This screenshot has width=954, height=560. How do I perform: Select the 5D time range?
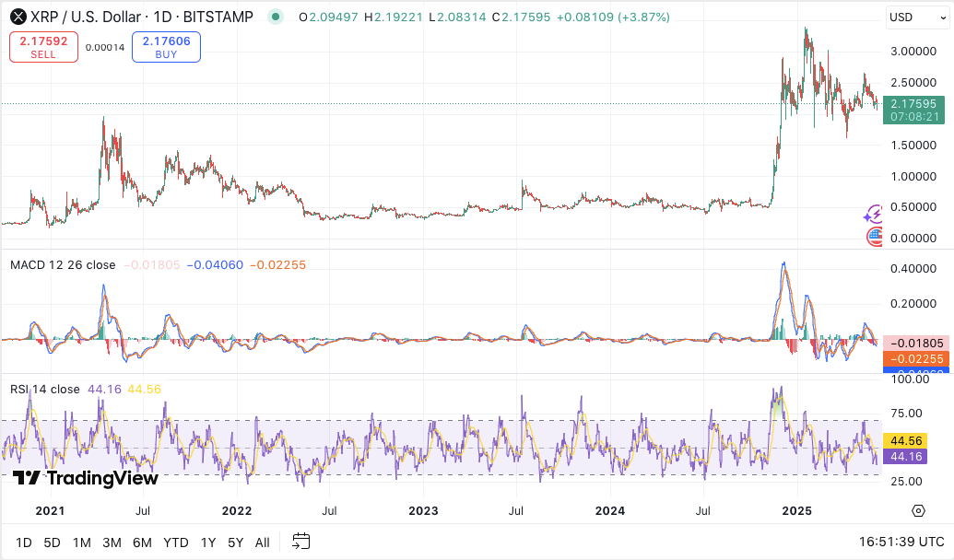coord(52,542)
